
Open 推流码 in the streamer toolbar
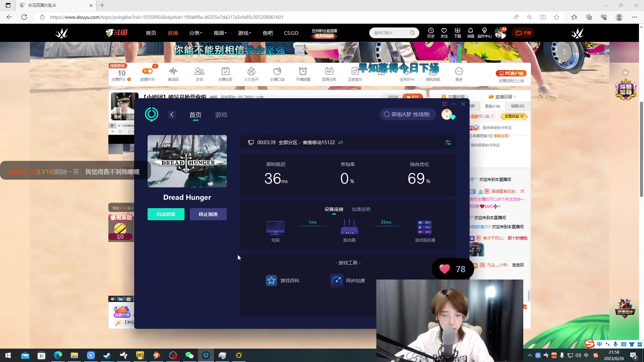(x=173, y=74)
